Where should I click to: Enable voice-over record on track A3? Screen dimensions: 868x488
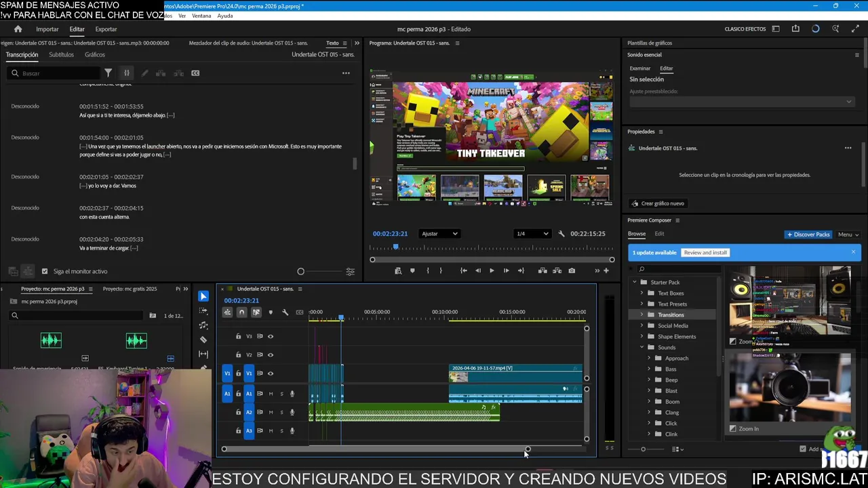[292, 430]
